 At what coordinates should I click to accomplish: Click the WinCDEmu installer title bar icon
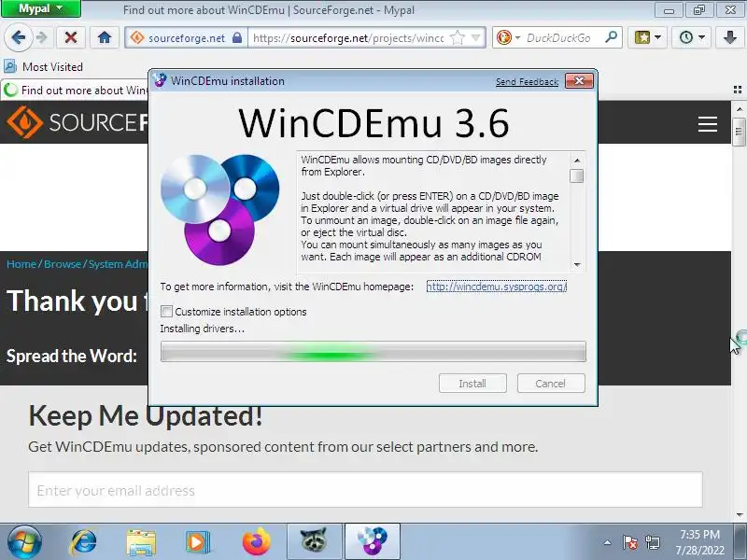pyautogui.click(x=160, y=80)
